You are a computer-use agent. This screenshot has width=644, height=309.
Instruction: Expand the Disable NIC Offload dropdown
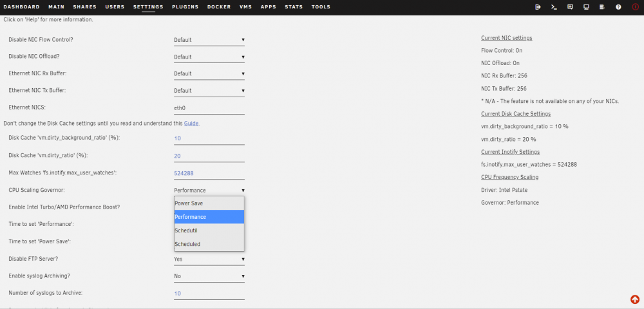(x=209, y=57)
